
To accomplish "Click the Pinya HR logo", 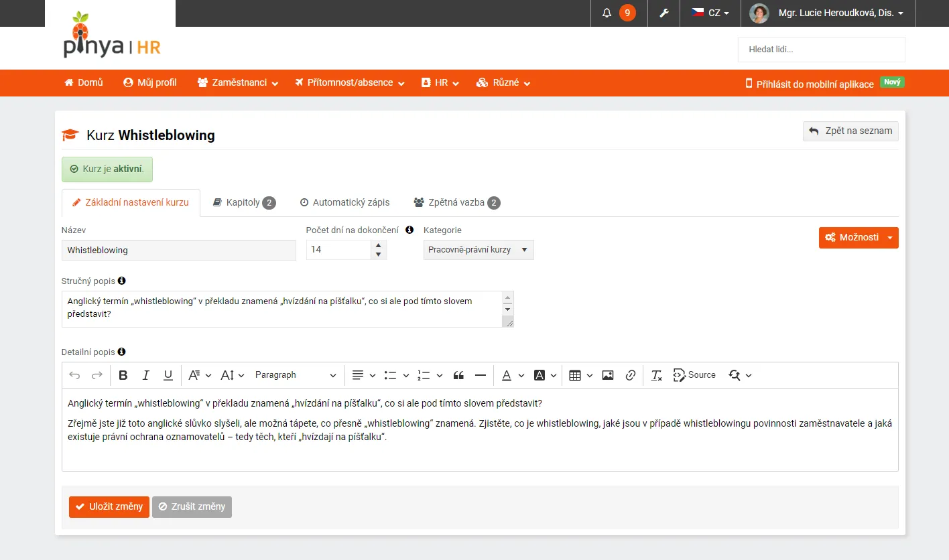I will 111,35.
